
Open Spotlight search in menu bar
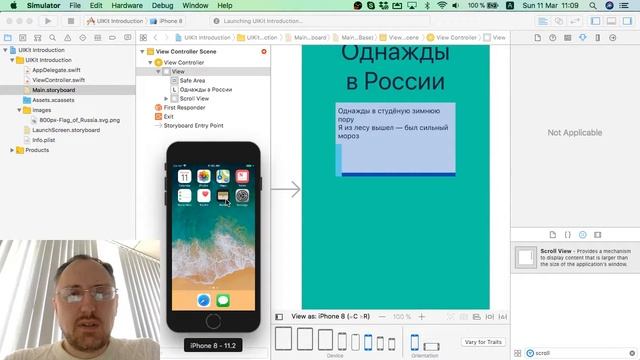[593, 5]
